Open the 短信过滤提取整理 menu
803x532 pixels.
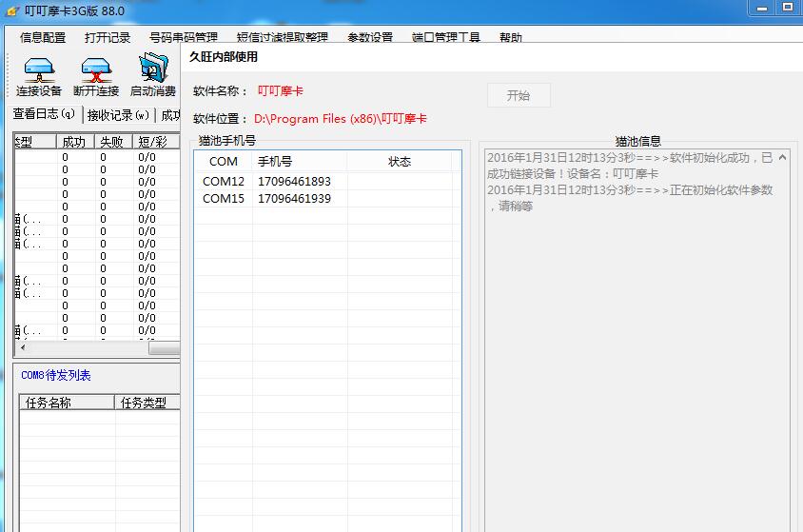pos(283,37)
